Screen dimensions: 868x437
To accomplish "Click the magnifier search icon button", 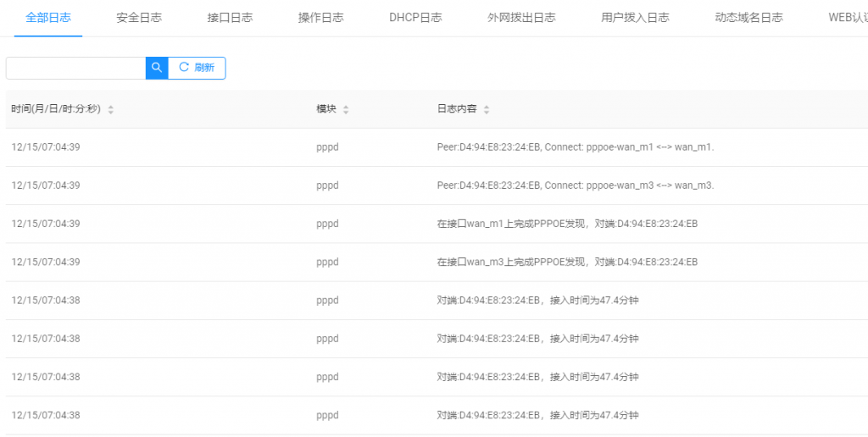I will 157,68.
